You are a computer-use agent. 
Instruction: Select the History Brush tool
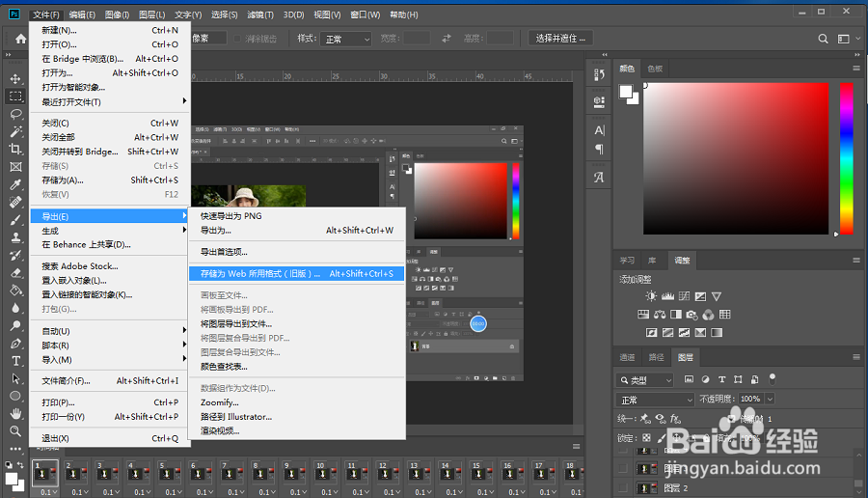point(15,255)
